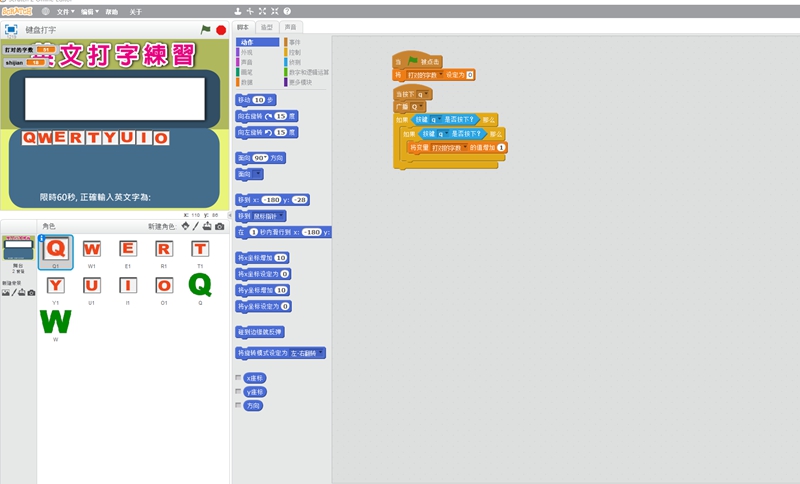This screenshot has width=800, height=484.
Task: Enable the x坐标 reporter checkbox
Action: tap(237, 378)
